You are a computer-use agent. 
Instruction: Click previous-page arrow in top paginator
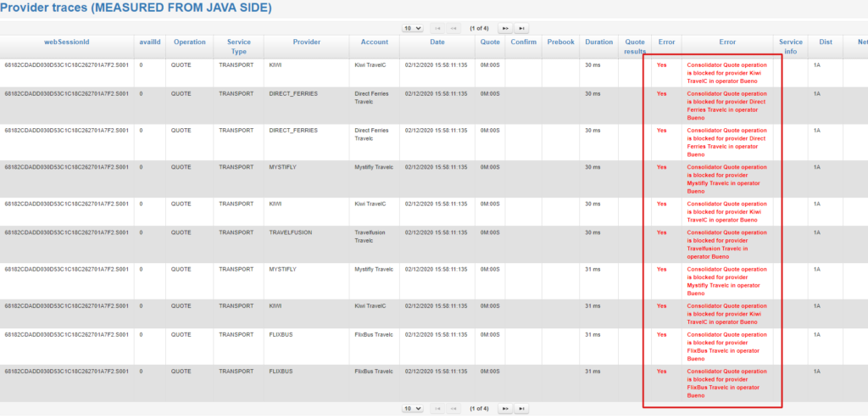point(455,28)
